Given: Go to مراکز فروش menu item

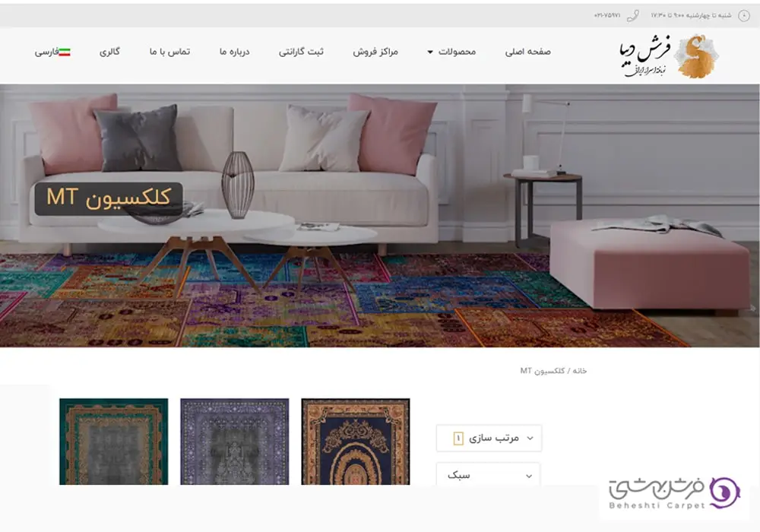Looking at the screenshot, I should (375, 52).
